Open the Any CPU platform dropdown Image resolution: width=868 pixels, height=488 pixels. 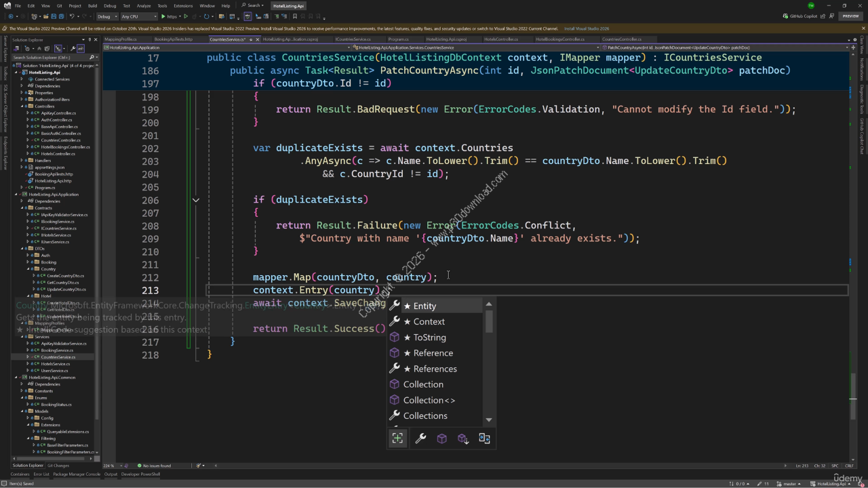138,16
